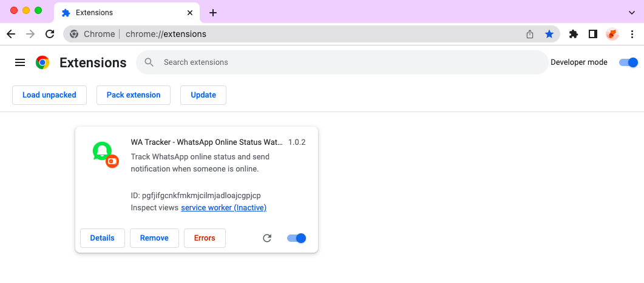Click the version number 1.0.2
The image size is (644, 283).
coord(297,142)
